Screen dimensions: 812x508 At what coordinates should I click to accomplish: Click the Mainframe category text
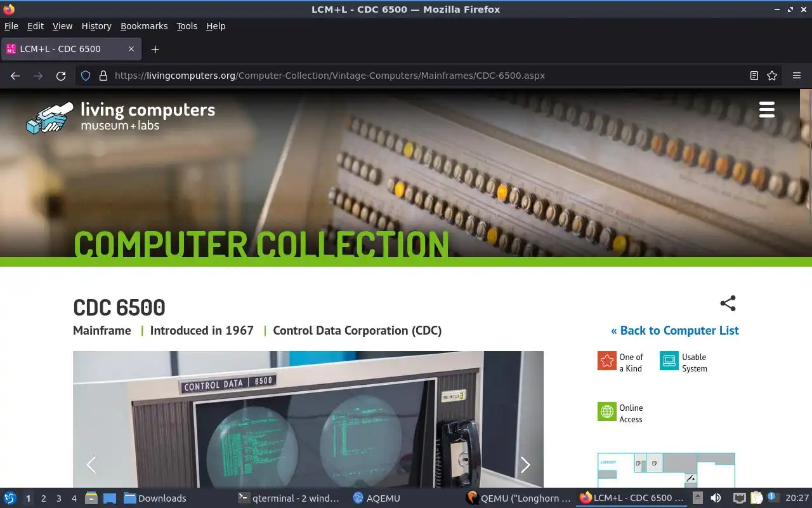(x=102, y=330)
